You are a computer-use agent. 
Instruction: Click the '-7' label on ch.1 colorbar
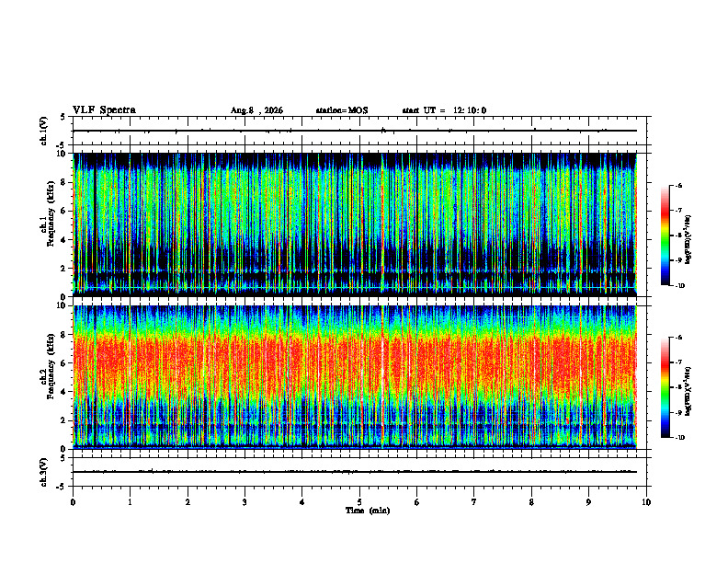(678, 211)
